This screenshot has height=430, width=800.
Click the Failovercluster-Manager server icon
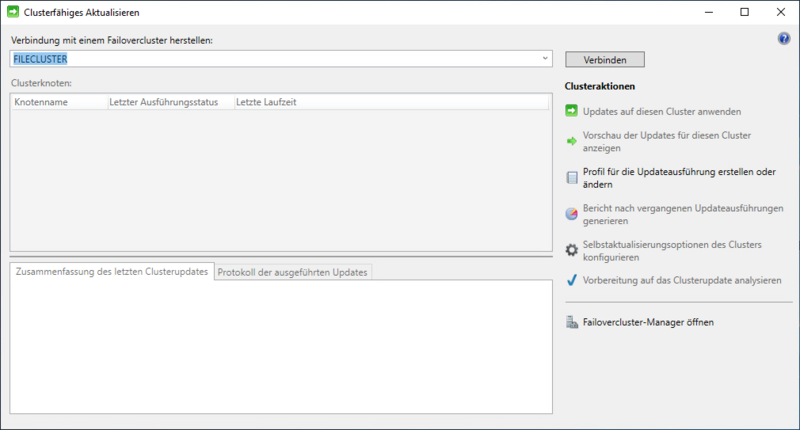coord(572,322)
